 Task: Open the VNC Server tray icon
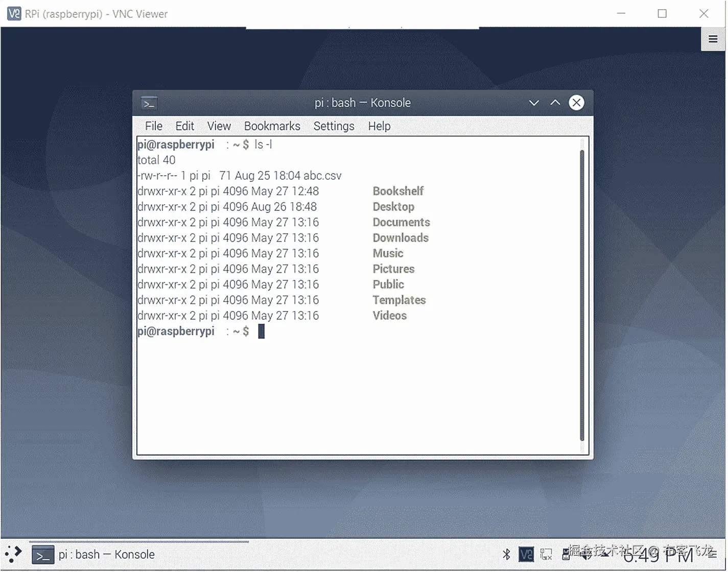(x=526, y=554)
